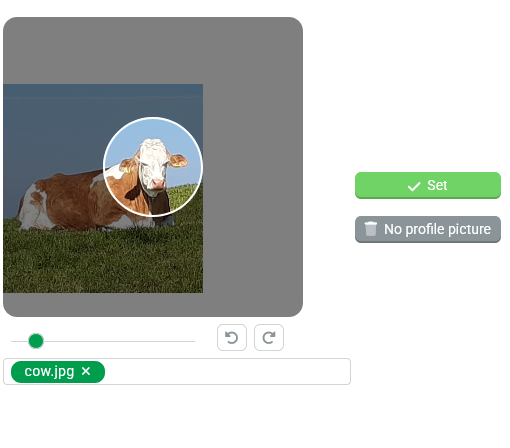Click the slider track left of the handle
The height and width of the screenshot is (448, 510).
pos(19,341)
